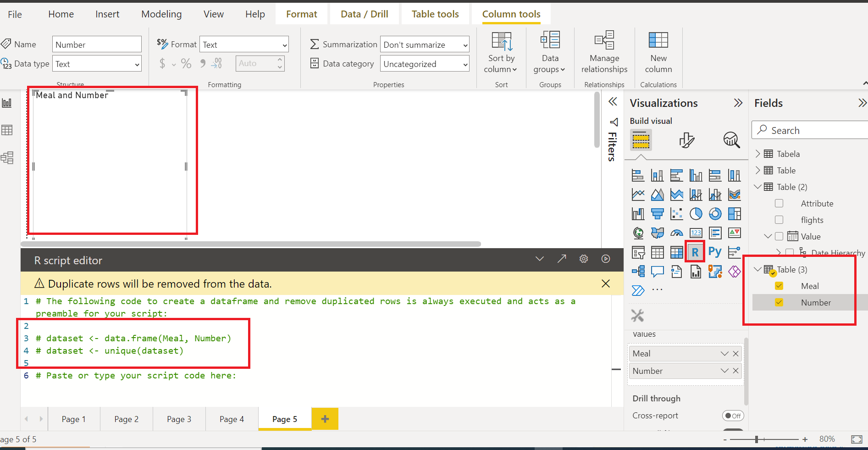Viewport: 868px width, 450px height.
Task: Collapse the Table (2) node
Action: [x=758, y=187]
